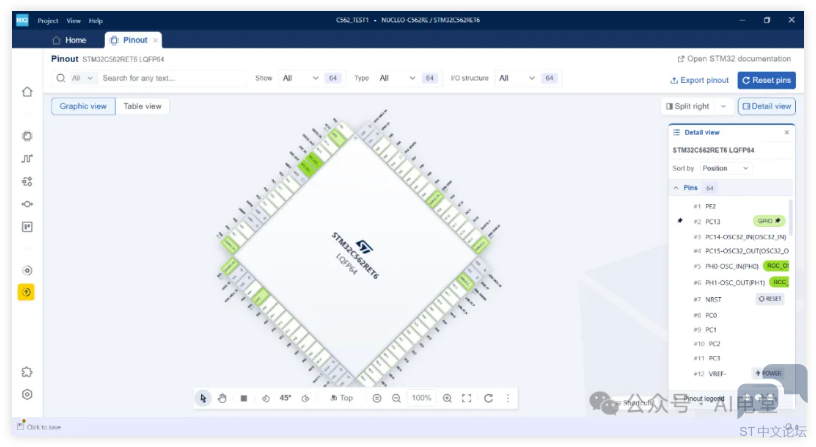This screenshot has width=816, height=447.
Task: Select pin #5 PH0-OSC_IN row
Action: [731, 266]
